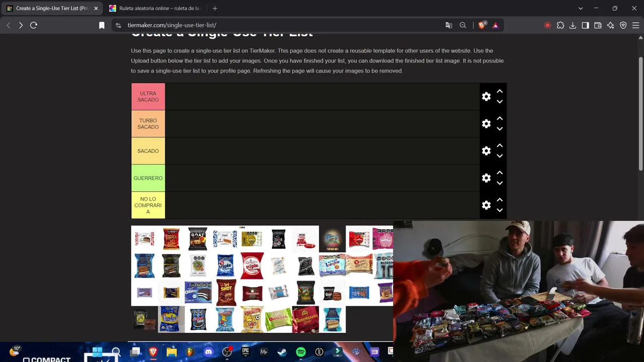
Task: Open settings gear for GUERRERO tier
Action: tap(486, 178)
